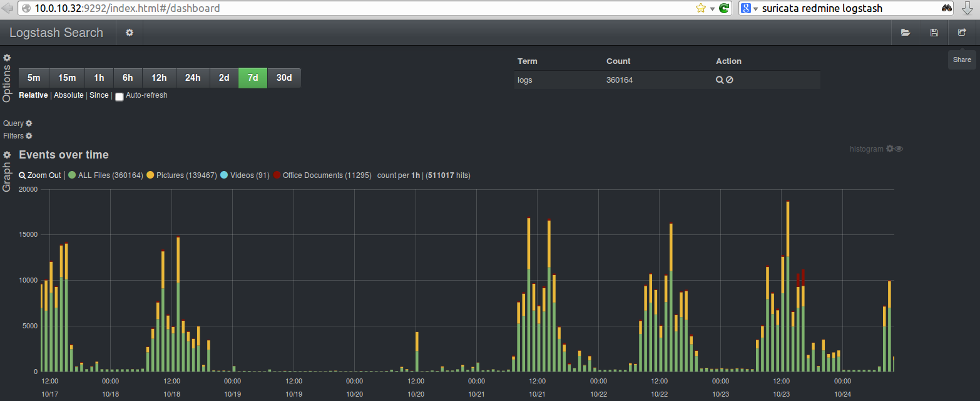
Task: Click the Options row gear icon
Action: pyautogui.click(x=7, y=58)
